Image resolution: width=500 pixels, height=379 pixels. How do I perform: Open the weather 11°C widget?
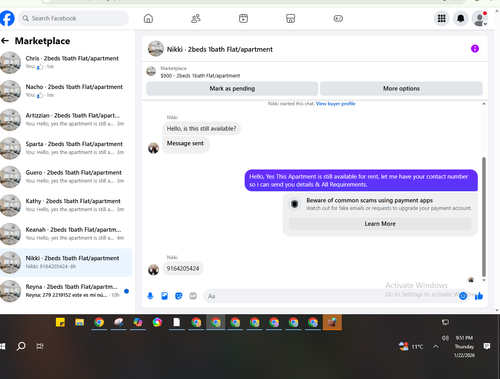(411, 346)
